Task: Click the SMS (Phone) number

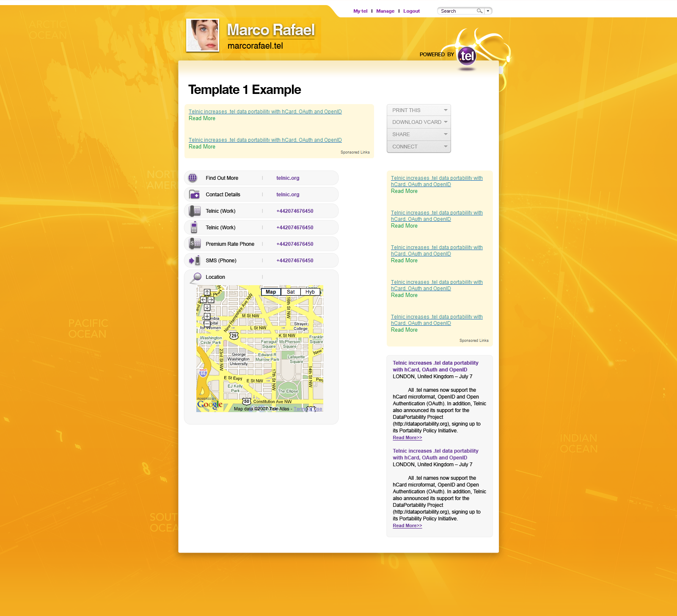Action: (295, 261)
